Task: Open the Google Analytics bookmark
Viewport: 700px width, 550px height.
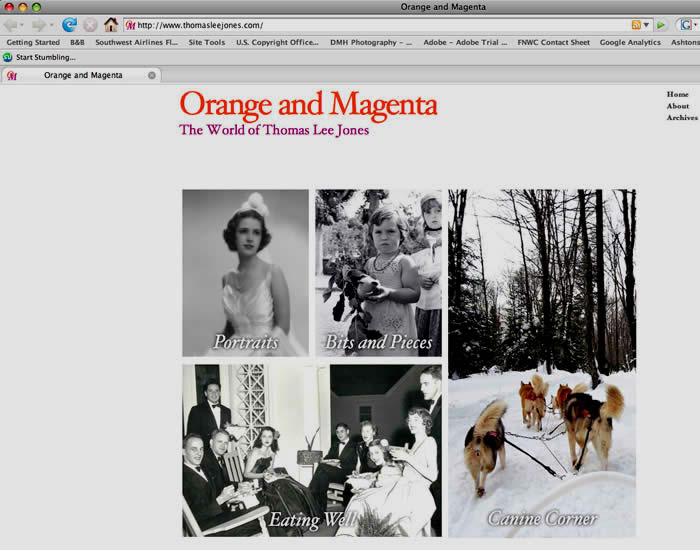Action: [x=630, y=43]
